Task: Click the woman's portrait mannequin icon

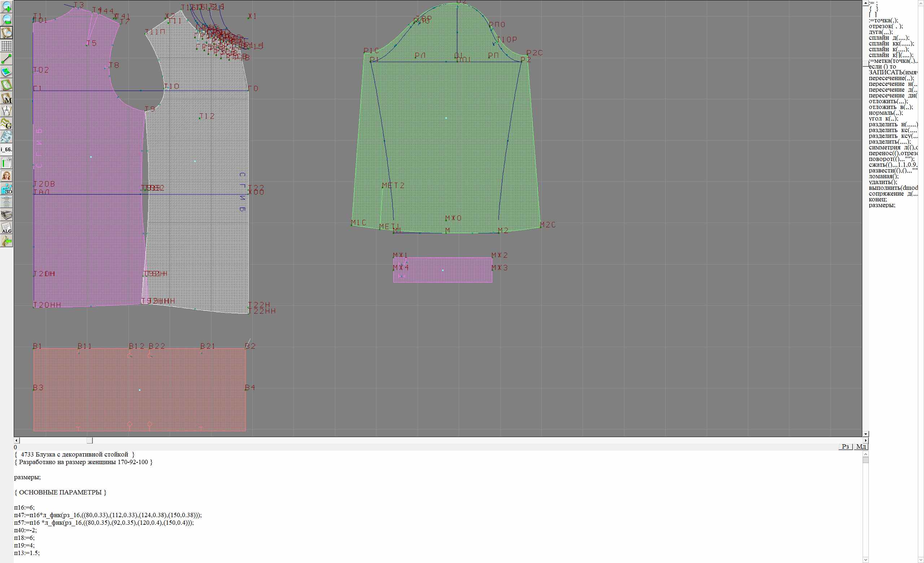Action: pos(7,176)
